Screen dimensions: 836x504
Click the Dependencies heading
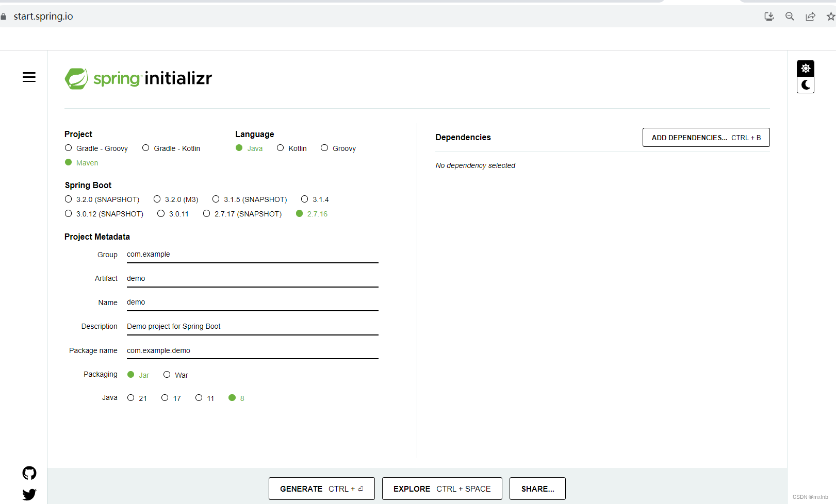[x=463, y=137]
